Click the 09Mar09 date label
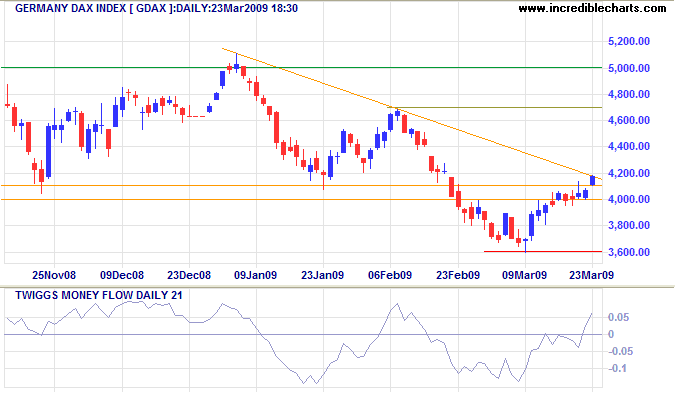The image size is (675, 395). [525, 275]
